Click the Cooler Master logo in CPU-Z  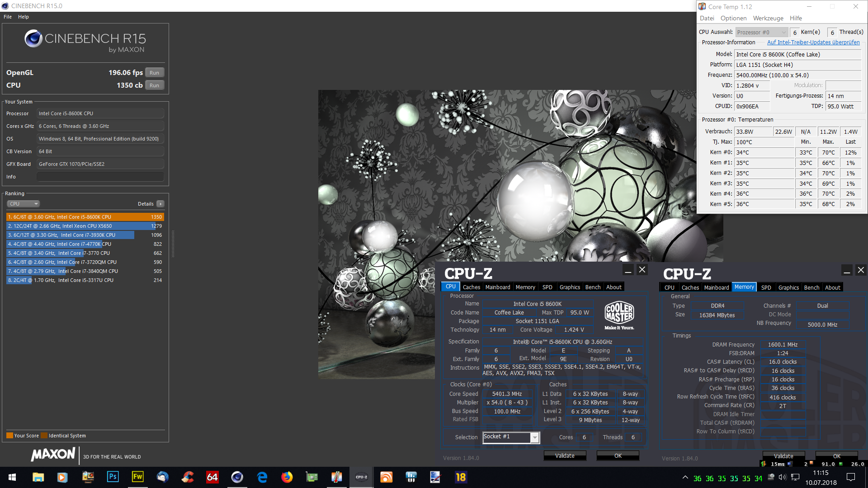(x=619, y=315)
